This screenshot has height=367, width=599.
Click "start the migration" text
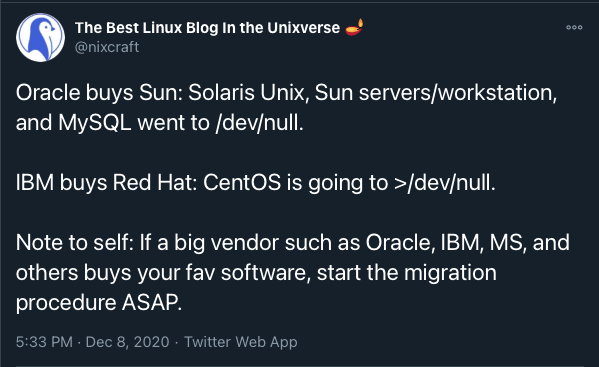[x=407, y=273]
